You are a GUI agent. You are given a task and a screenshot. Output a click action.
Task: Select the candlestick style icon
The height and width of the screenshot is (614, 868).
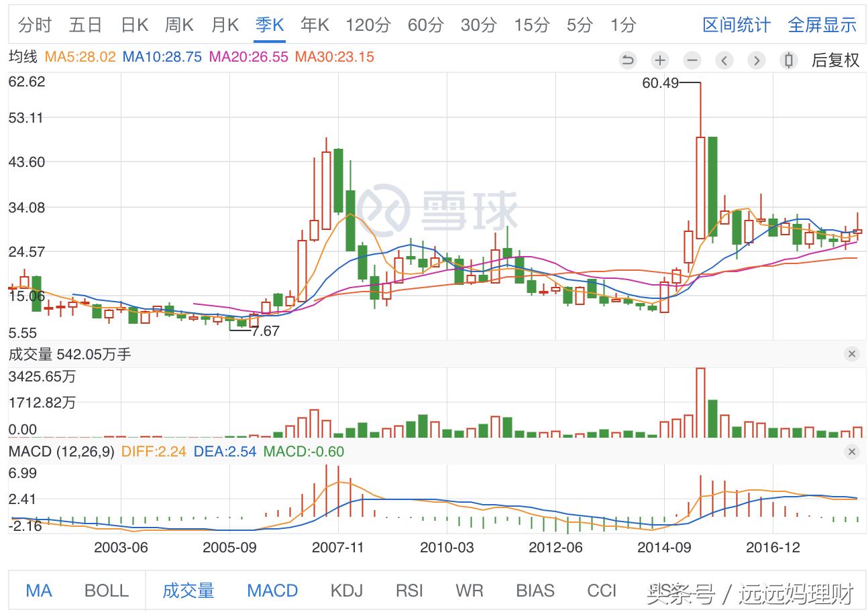(789, 60)
